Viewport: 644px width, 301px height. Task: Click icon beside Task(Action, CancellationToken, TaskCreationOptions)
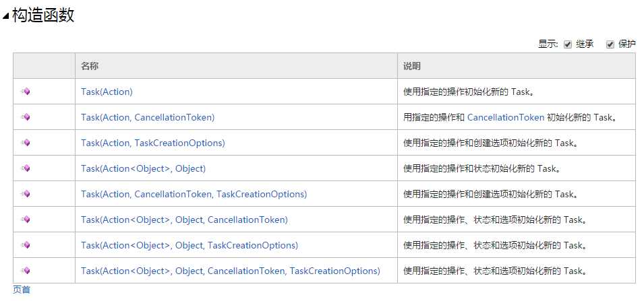(26, 194)
